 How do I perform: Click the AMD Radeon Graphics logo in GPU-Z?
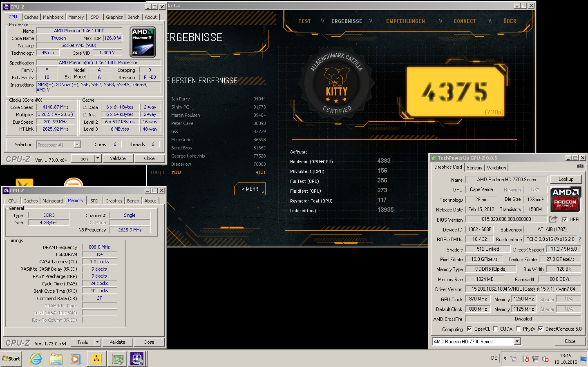pos(566,199)
